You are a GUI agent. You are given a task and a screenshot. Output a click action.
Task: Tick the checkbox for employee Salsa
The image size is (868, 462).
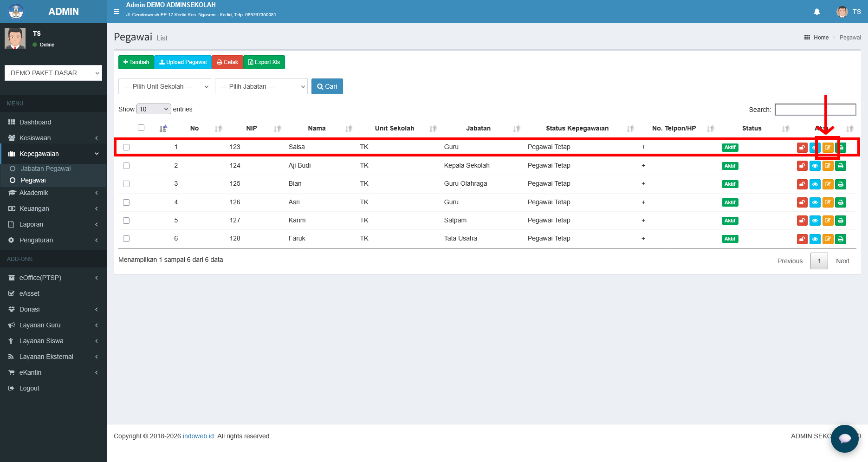point(126,147)
